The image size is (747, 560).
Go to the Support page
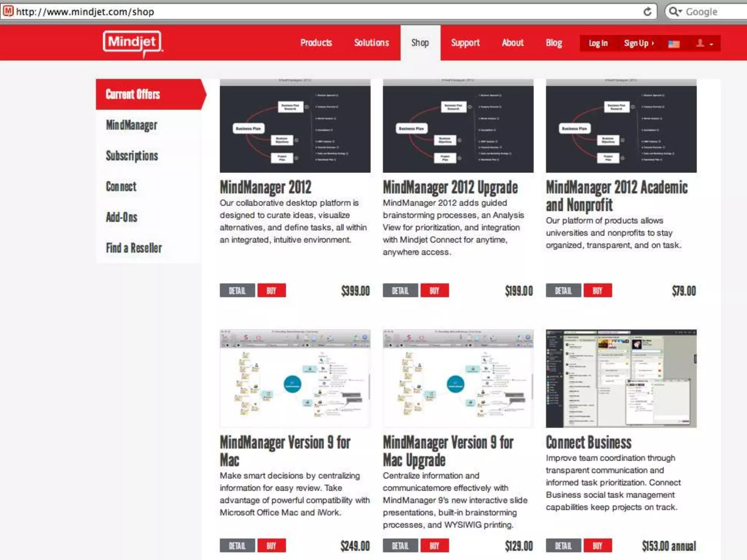point(465,43)
